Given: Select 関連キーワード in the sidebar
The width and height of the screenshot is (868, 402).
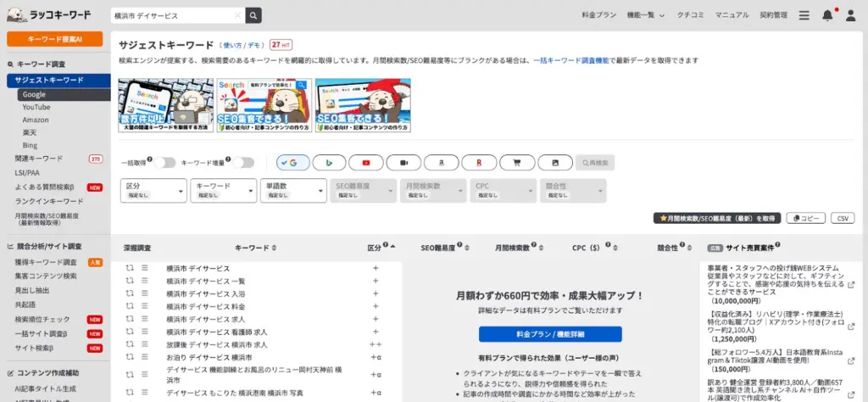Looking at the screenshot, I should point(39,159).
